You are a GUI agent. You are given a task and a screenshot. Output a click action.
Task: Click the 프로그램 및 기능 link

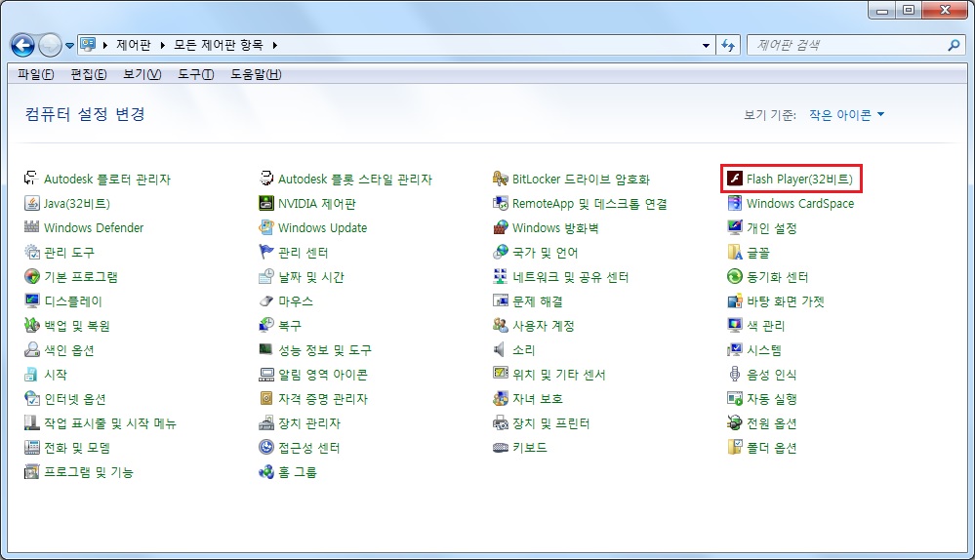pyautogui.click(x=89, y=472)
